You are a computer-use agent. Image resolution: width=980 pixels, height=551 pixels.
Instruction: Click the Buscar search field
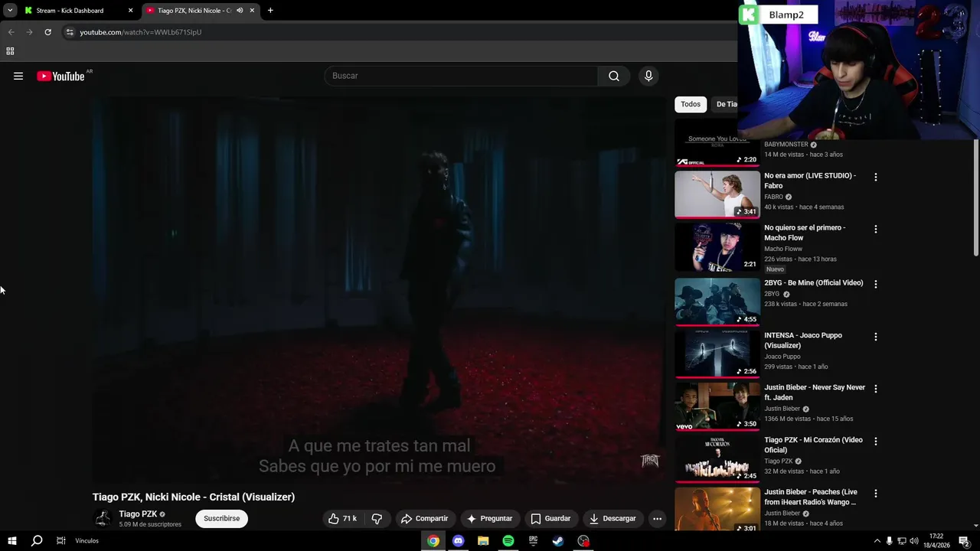pyautogui.click(x=461, y=76)
